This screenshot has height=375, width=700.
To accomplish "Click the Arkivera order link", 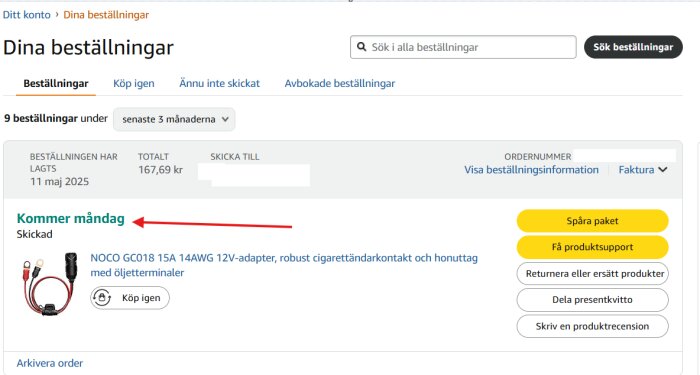I will pos(50,363).
